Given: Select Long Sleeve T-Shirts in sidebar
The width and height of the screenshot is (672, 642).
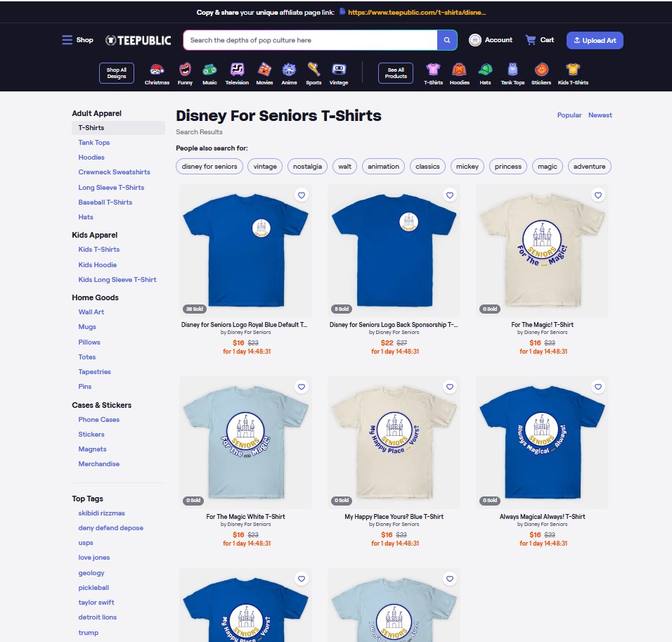Looking at the screenshot, I should pyautogui.click(x=111, y=188).
